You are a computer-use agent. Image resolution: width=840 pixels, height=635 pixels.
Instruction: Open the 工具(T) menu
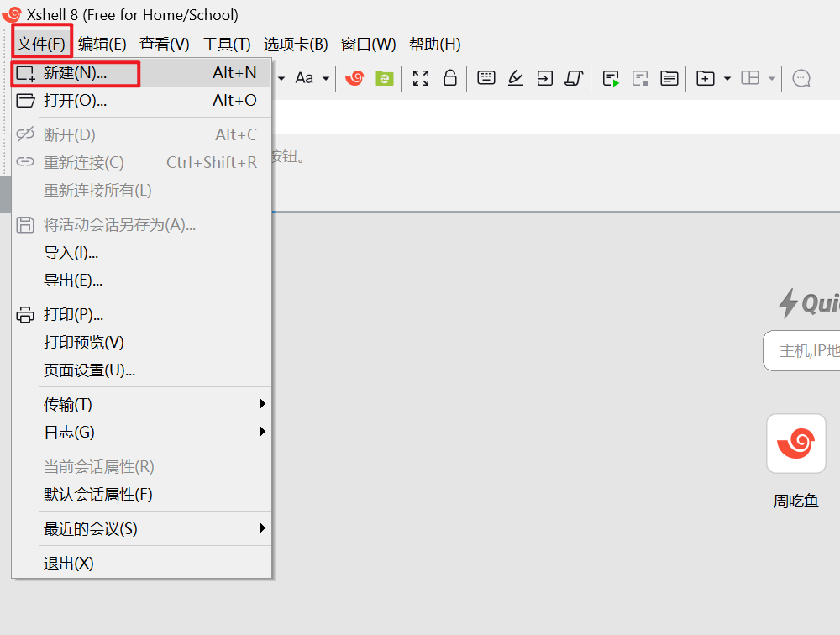(x=227, y=44)
